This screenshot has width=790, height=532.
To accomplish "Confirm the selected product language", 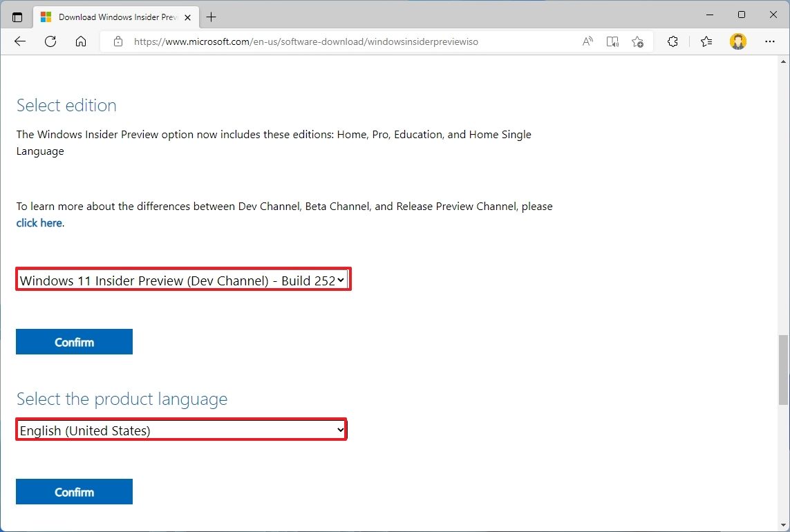I will coord(74,491).
